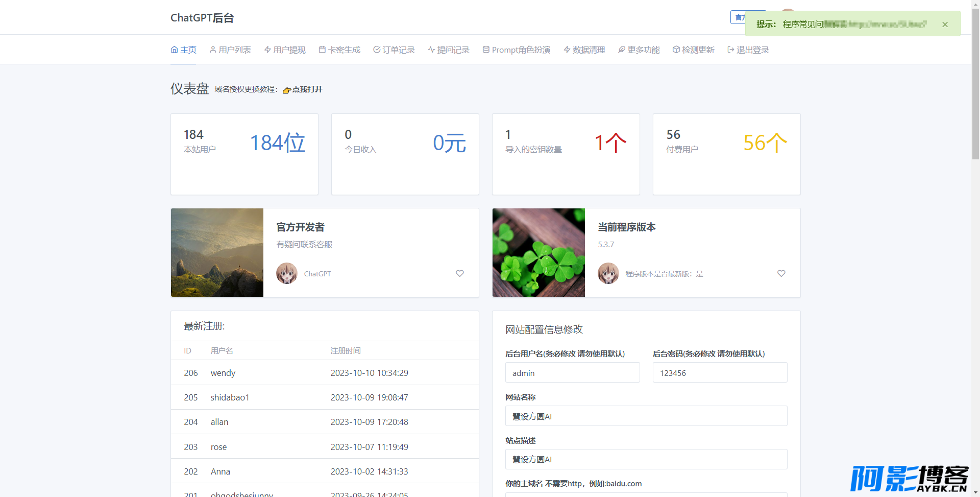Open 卡密生成 card key generation
The image size is (980, 497).
[339, 50]
